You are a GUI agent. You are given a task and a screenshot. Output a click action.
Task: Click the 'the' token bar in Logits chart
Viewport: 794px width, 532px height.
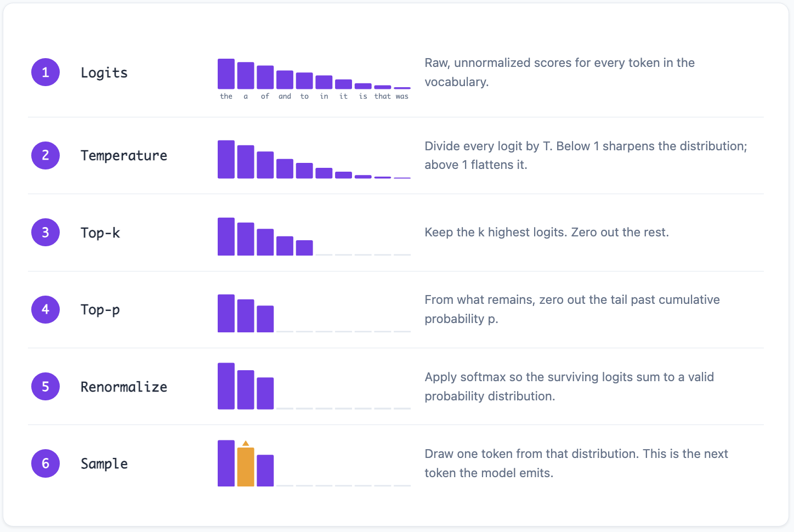pos(226,74)
